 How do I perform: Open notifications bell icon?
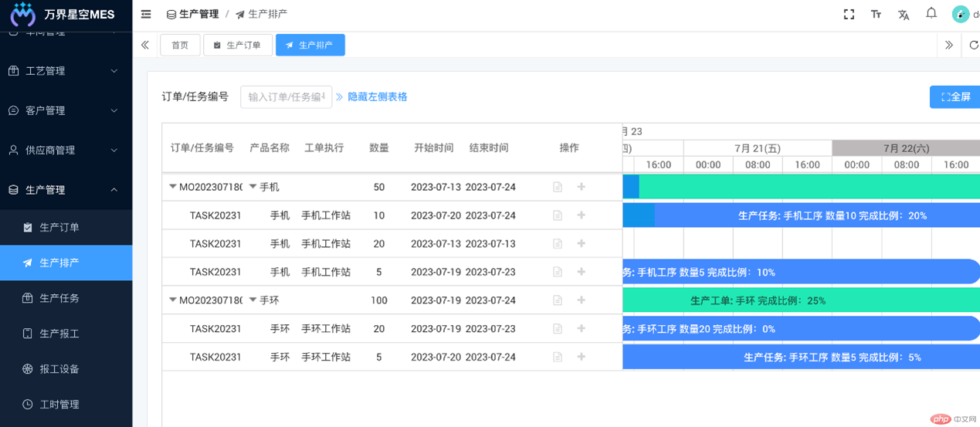pos(931,13)
